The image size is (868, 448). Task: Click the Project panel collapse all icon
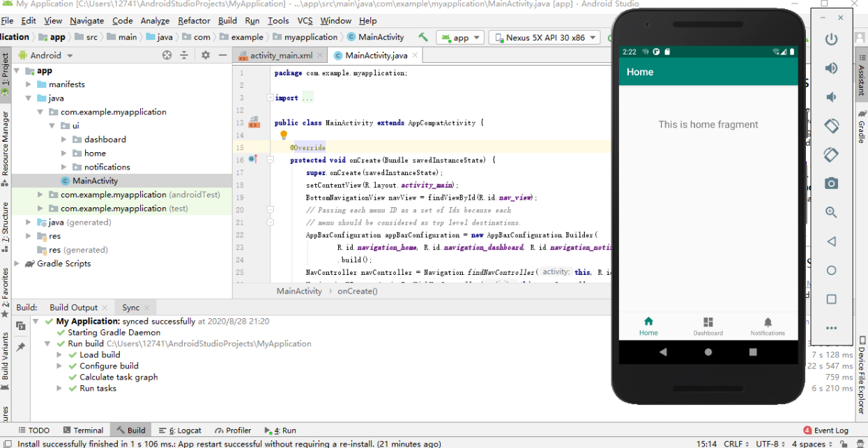coord(184,55)
